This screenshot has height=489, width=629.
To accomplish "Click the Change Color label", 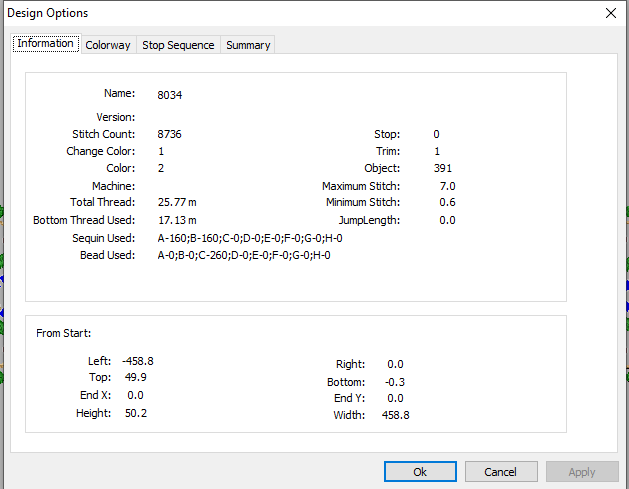I will [x=101, y=151].
